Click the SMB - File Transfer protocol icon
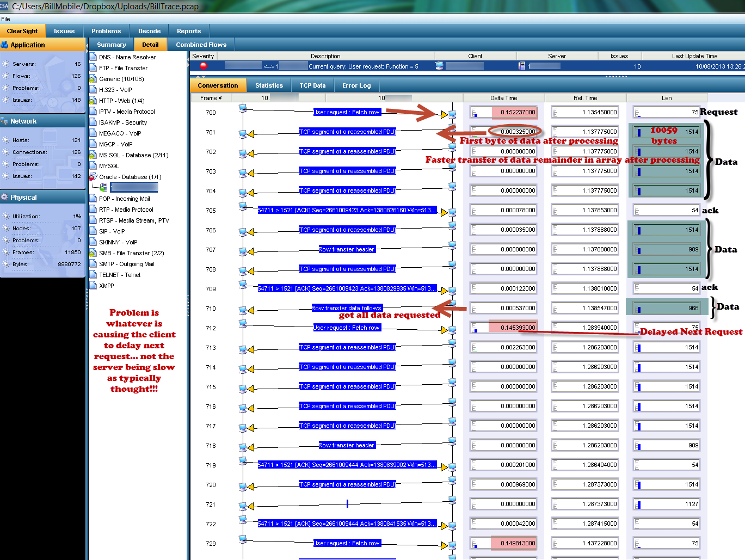The height and width of the screenshot is (560, 745). pyautogui.click(x=94, y=253)
